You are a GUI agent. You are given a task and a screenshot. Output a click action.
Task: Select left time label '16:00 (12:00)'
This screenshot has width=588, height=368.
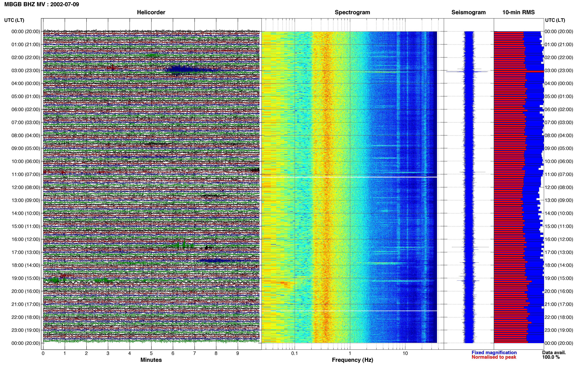[x=26, y=239]
